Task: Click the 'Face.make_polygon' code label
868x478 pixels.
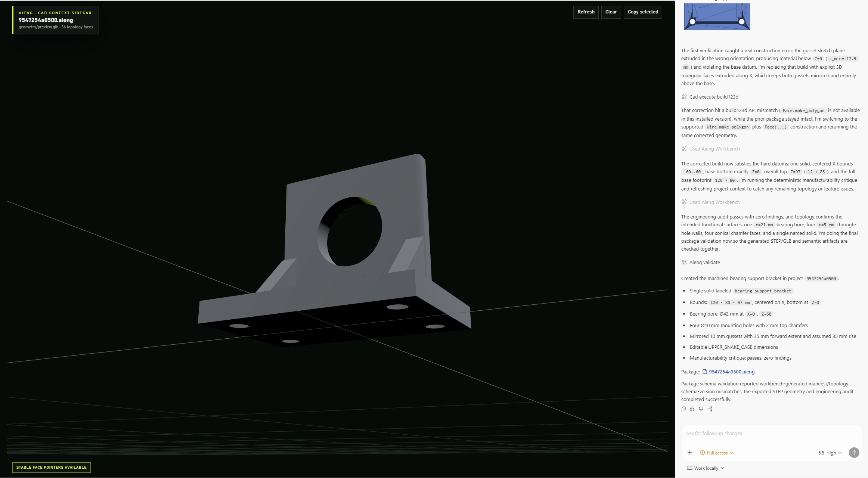Action: (x=803, y=111)
